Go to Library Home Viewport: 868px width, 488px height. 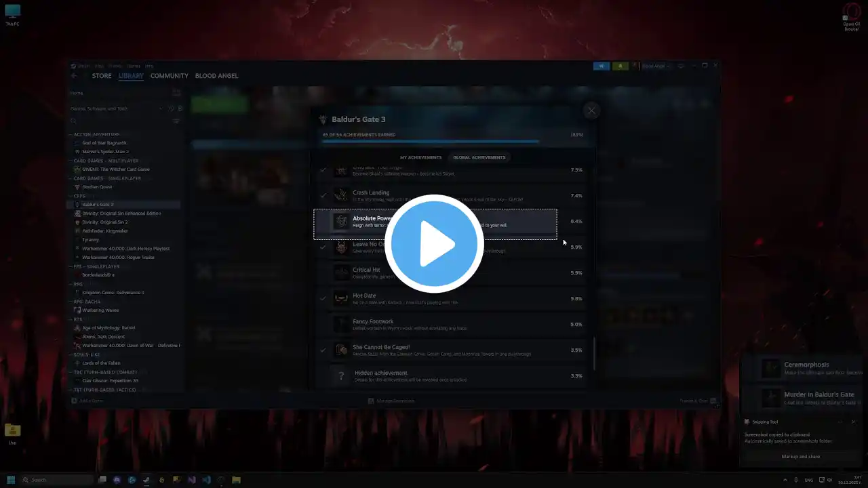77,93
